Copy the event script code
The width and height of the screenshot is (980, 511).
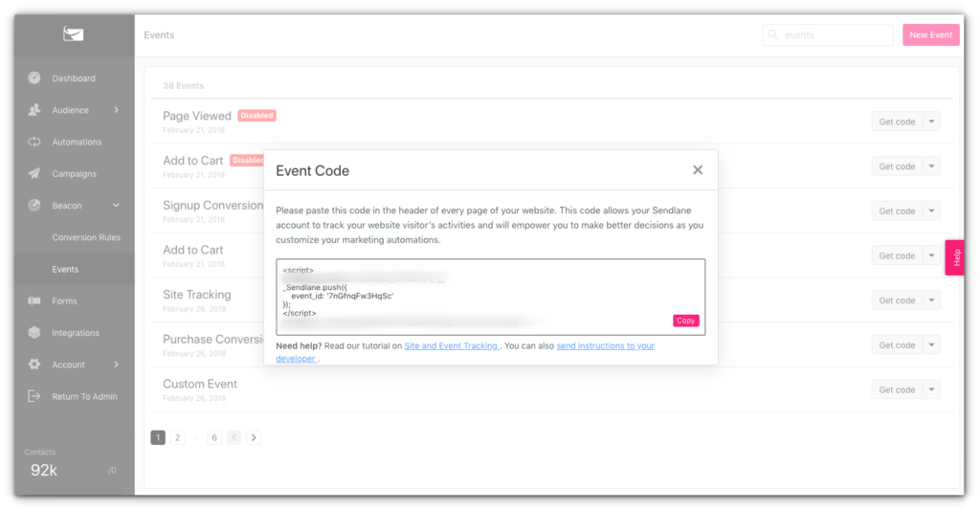tap(685, 321)
